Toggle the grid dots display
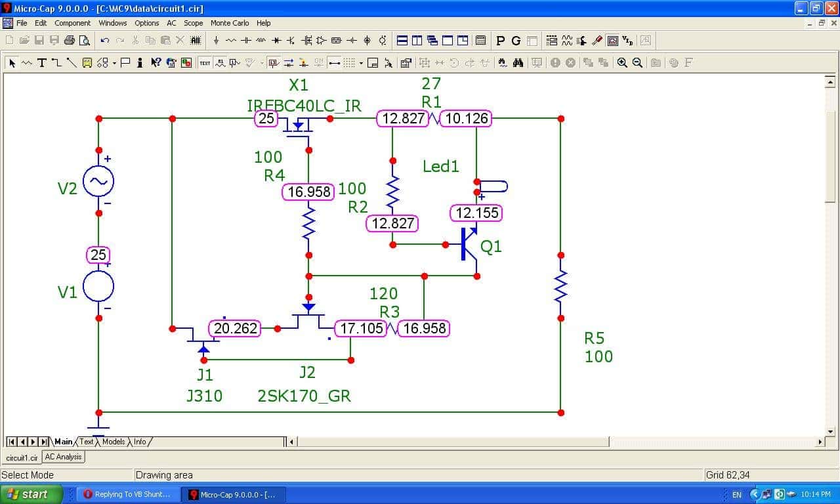Screen dimensions: 840x504 click(349, 63)
